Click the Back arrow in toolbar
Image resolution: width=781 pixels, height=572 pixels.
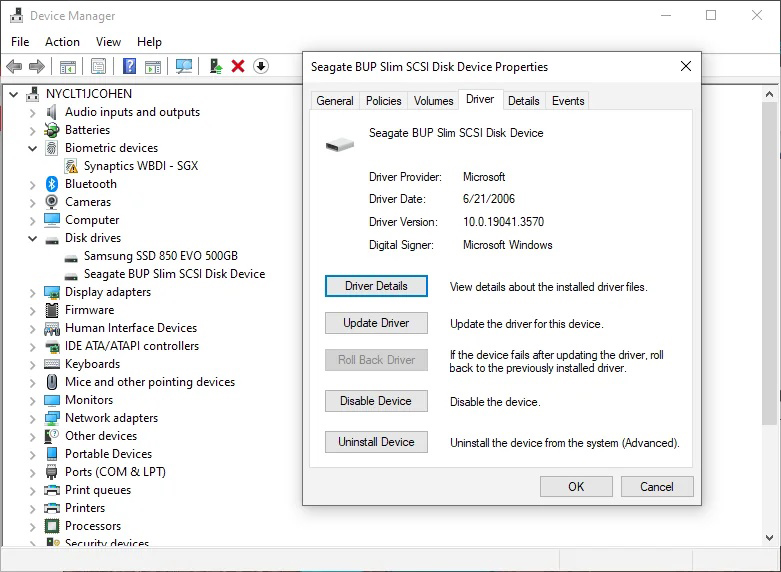point(14,67)
